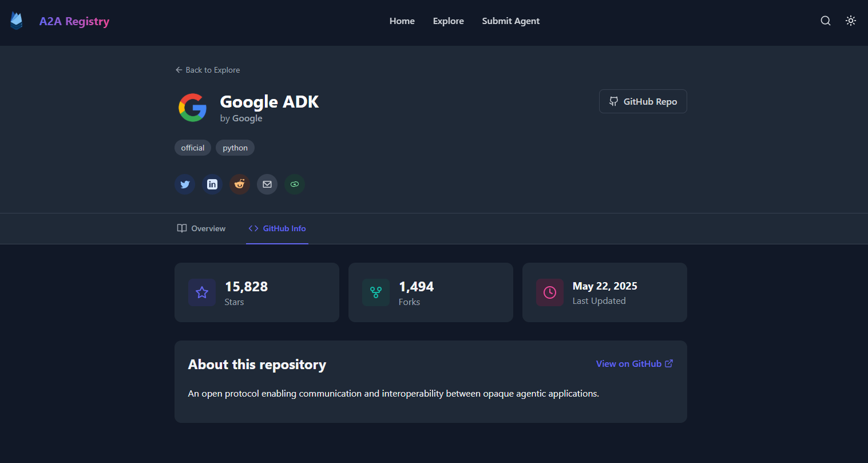Click the 15,828 stars count

(x=247, y=287)
